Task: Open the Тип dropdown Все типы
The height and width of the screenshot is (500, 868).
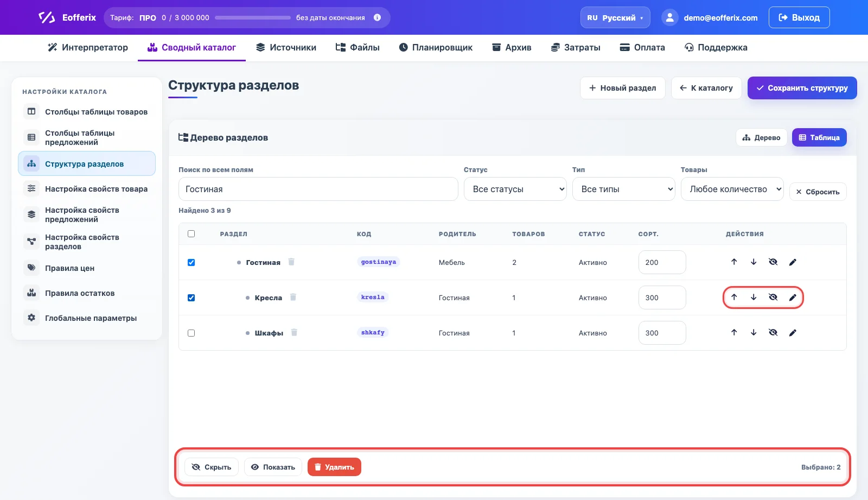Action: [624, 189]
